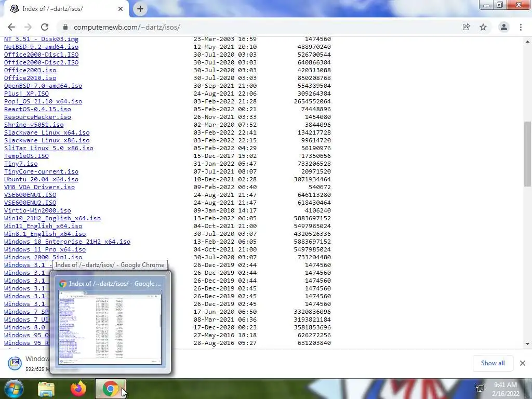
Task: Open the Chrome profile avatar icon
Action: click(504, 27)
